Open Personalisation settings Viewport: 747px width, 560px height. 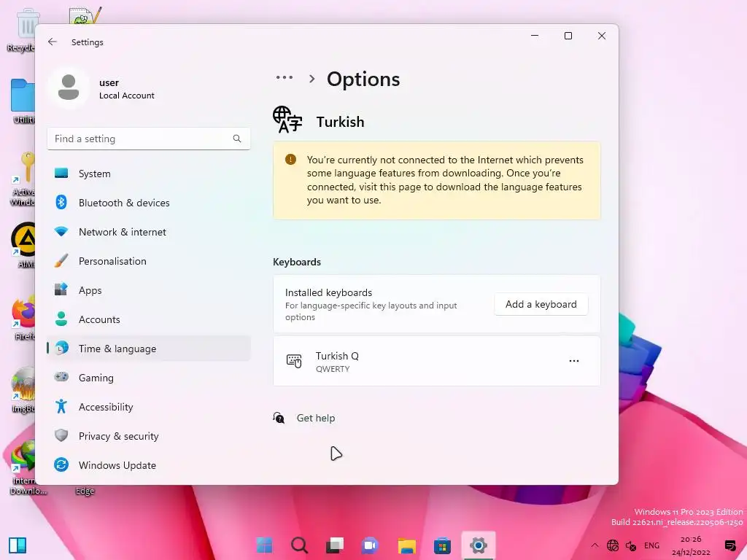point(149,261)
